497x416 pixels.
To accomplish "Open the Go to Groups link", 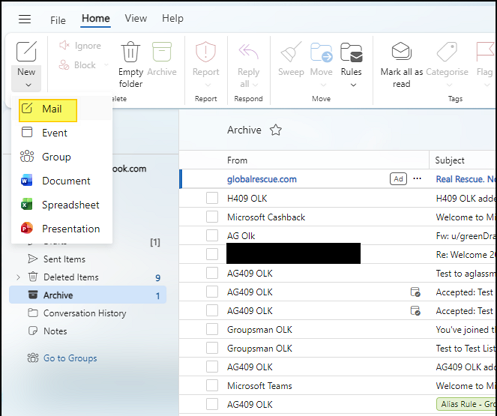I will click(x=70, y=358).
